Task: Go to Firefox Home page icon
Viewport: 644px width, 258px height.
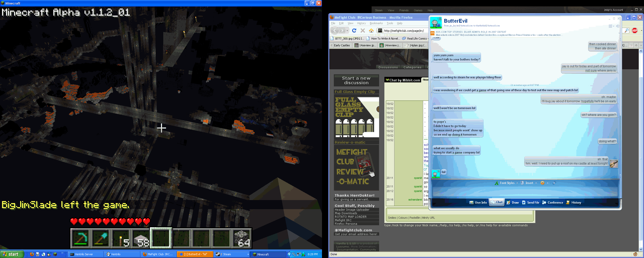Action: tap(371, 31)
